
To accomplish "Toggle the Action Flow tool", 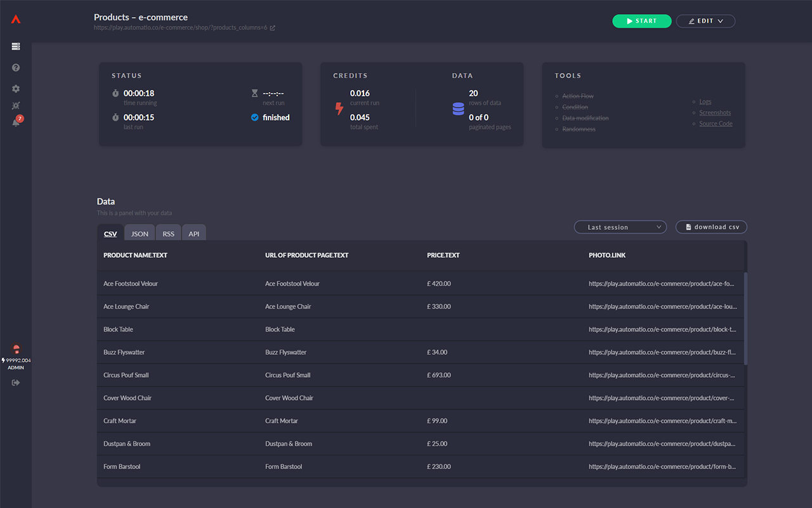I will click(x=577, y=97).
